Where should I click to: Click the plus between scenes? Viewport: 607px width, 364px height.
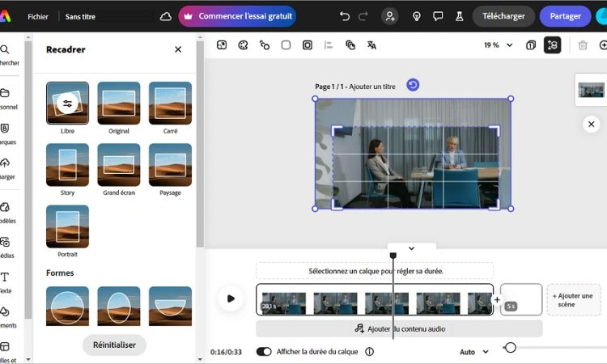click(497, 299)
